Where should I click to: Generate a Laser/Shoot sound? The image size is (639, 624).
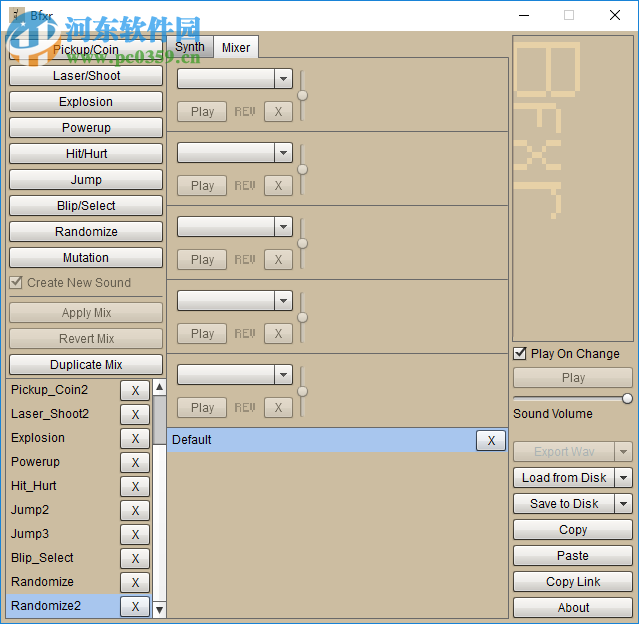[x=86, y=76]
